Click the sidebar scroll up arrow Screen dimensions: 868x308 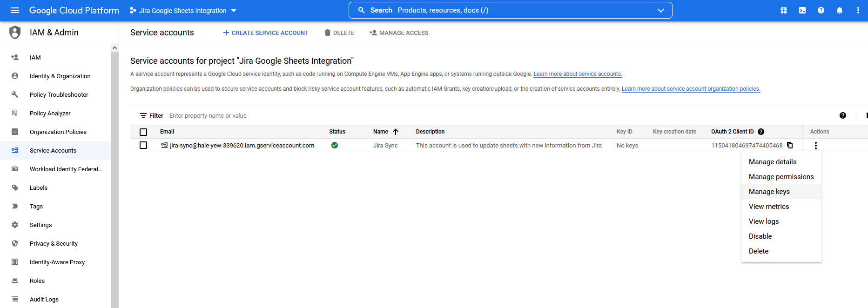click(114, 48)
